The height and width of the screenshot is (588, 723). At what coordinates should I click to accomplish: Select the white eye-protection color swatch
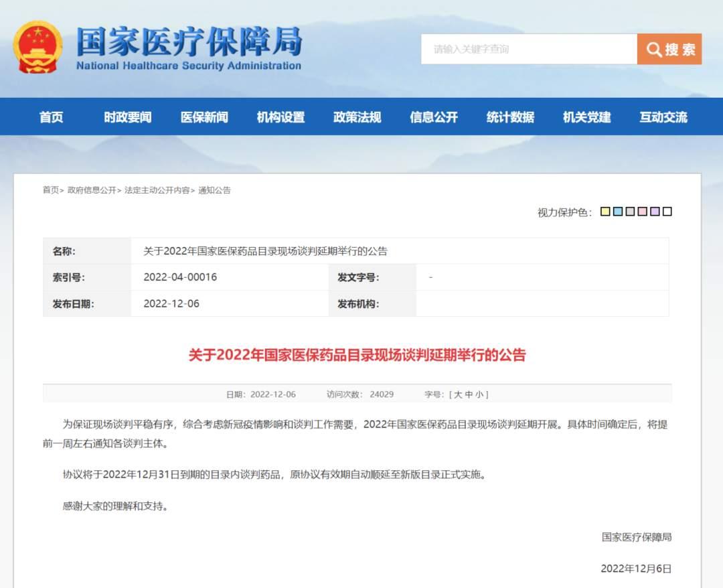point(667,212)
